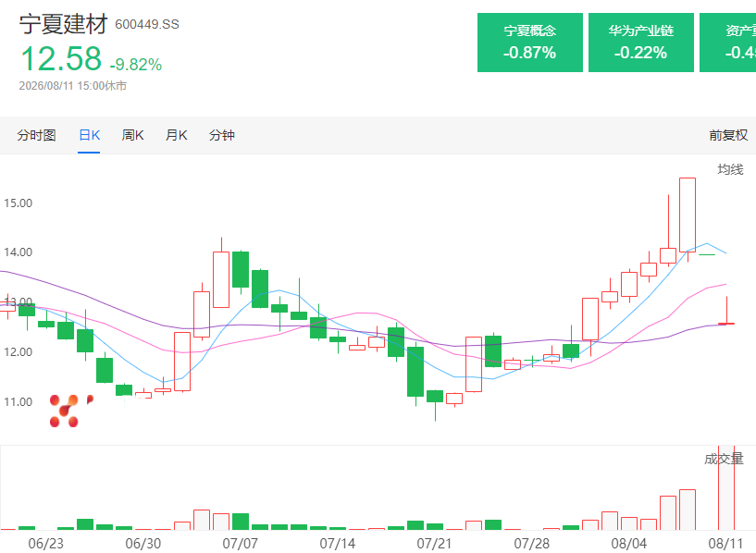Click the 14.00 price axis label
756x553 pixels.
pyautogui.click(x=19, y=252)
